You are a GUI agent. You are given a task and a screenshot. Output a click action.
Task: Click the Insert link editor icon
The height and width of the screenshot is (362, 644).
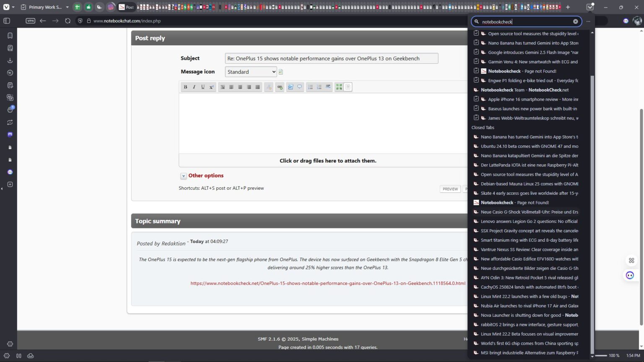pos(280,87)
